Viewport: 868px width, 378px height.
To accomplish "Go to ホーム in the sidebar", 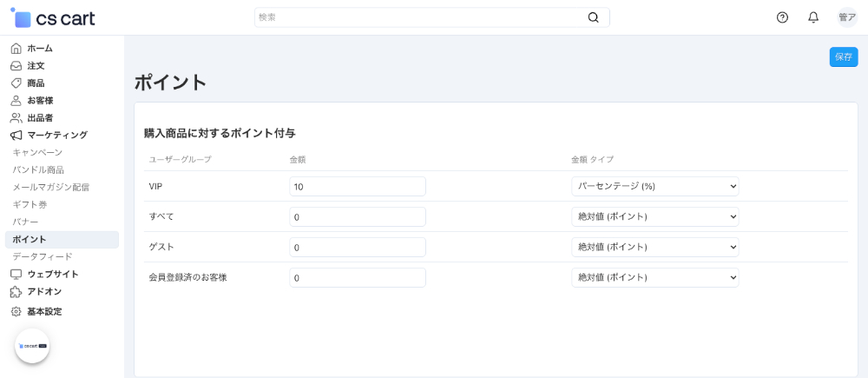I will pyautogui.click(x=39, y=49).
